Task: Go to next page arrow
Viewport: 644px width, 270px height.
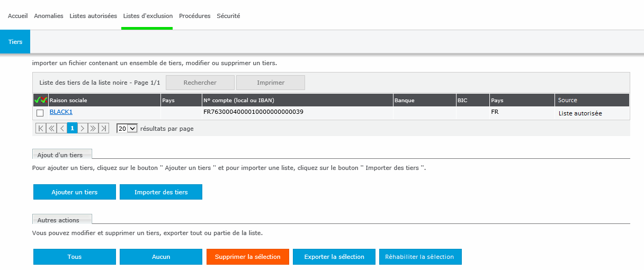Action: pyautogui.click(x=83, y=128)
